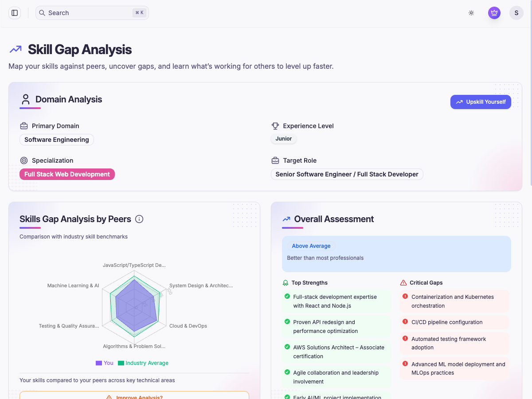Click the search magnifier icon

click(42, 13)
